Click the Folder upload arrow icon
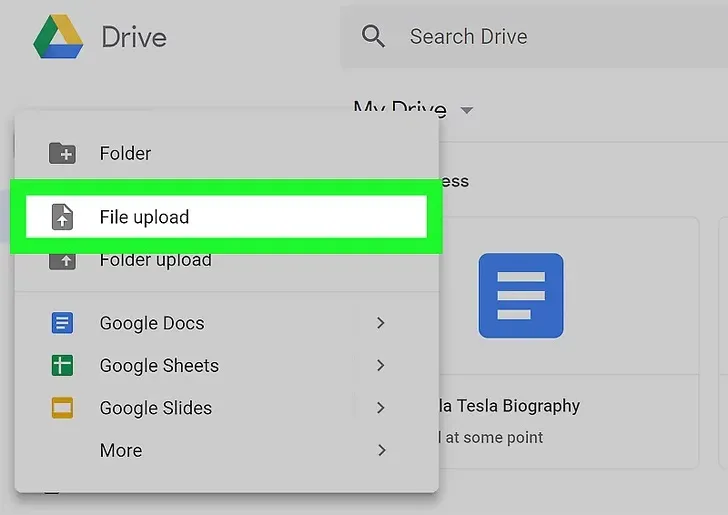Image resolution: width=728 pixels, height=515 pixels. click(62, 261)
